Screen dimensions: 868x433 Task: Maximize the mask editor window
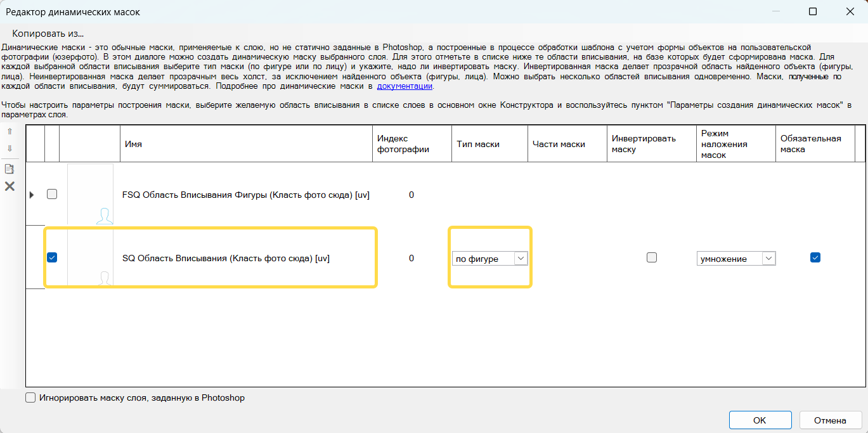[x=813, y=11]
